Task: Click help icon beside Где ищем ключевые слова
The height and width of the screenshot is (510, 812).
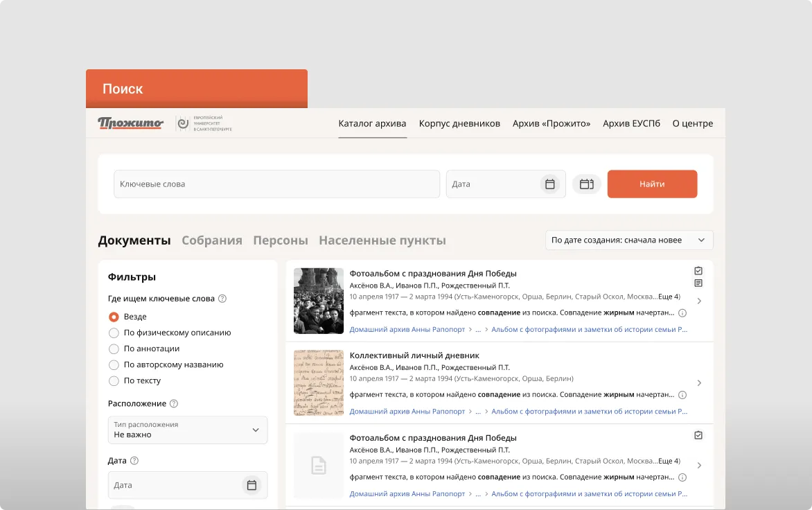Action: 222,299
